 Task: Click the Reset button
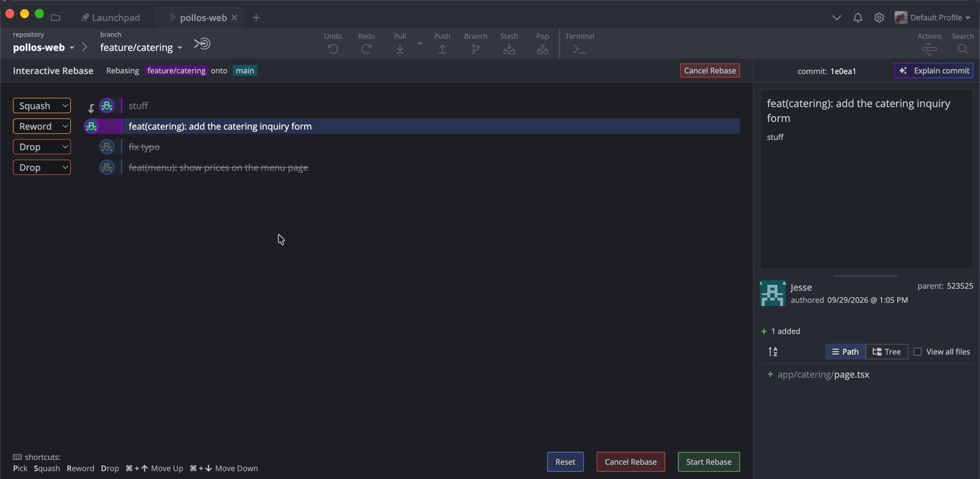(565, 462)
